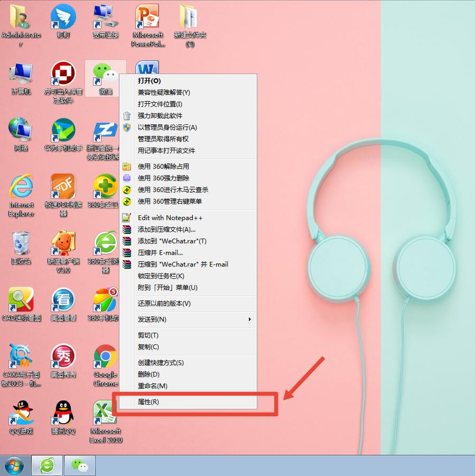The width and height of the screenshot is (475, 476).
Task: Open the Windows Start menu
Action: click(14, 465)
